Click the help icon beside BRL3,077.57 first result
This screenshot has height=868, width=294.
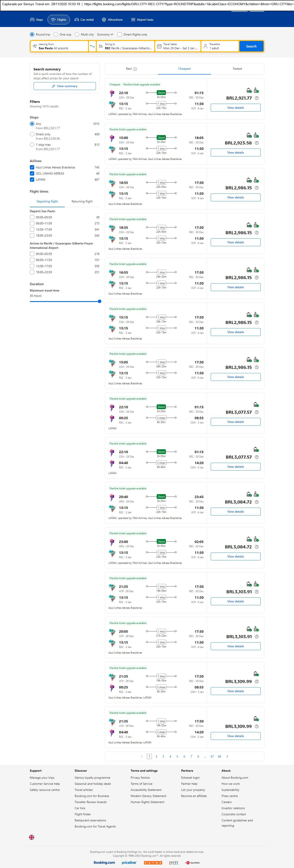coord(257,412)
